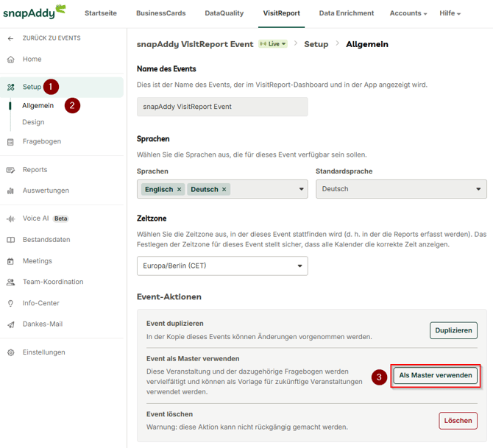493x448 pixels.
Task: Click the red Löschen button
Action: click(x=458, y=421)
